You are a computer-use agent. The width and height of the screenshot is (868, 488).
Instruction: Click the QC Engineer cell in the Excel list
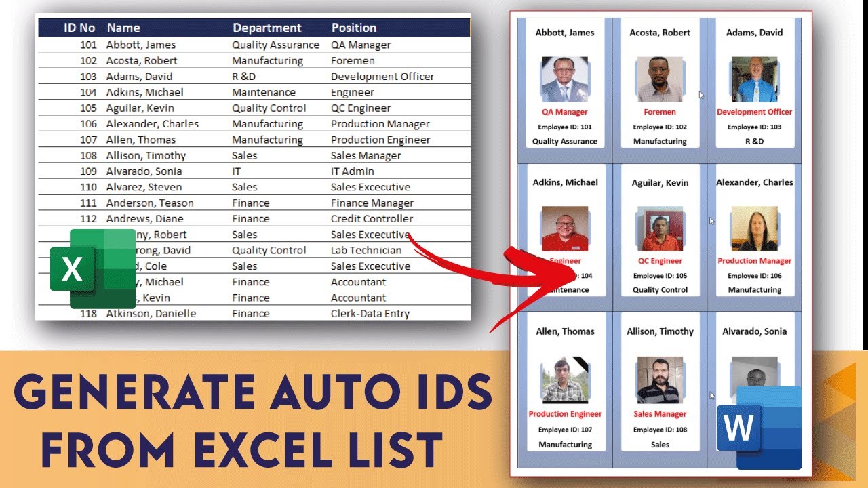click(x=361, y=108)
